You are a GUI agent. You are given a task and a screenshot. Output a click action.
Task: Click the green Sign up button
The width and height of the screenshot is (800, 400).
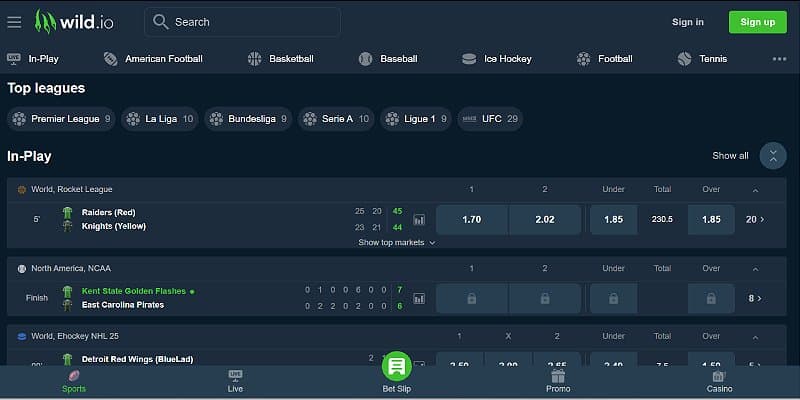[757, 22]
